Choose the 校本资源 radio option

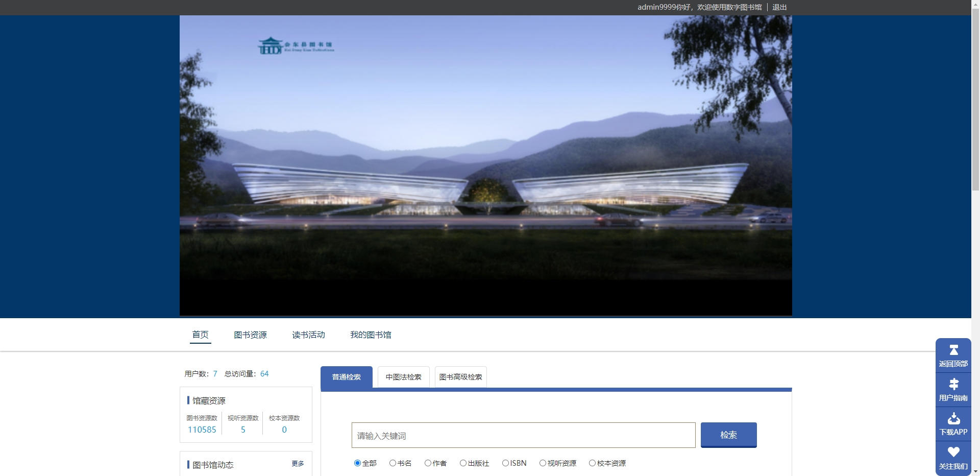[592, 463]
